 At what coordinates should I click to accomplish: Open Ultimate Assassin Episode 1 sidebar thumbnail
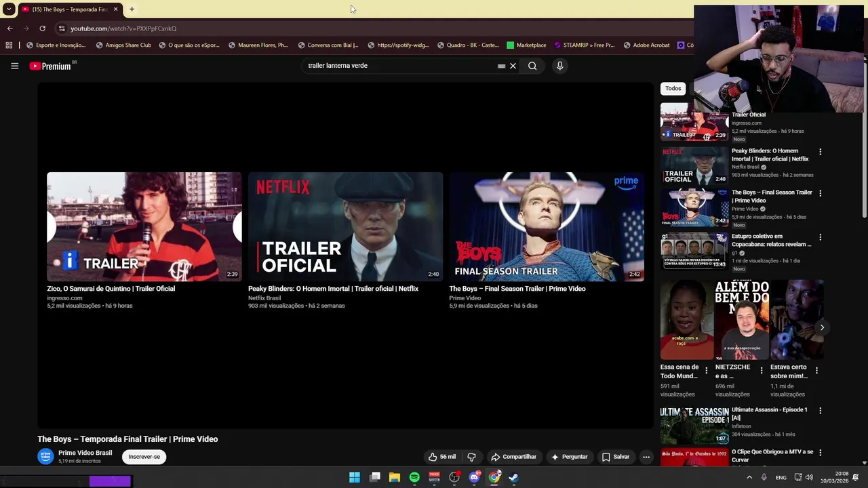coord(694,425)
